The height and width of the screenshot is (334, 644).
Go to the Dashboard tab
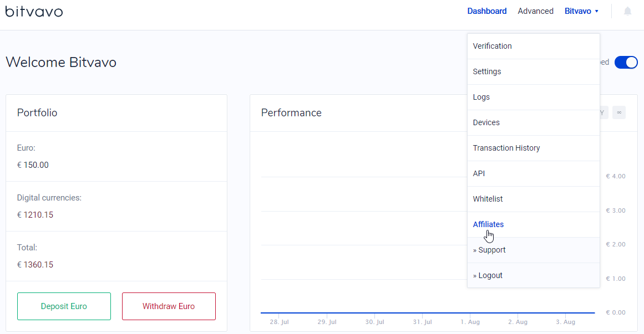(x=486, y=11)
